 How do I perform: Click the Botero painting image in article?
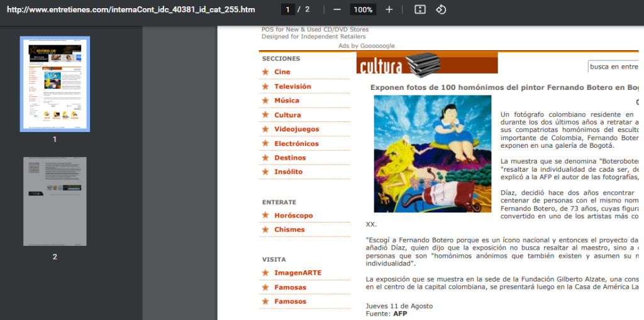432,153
